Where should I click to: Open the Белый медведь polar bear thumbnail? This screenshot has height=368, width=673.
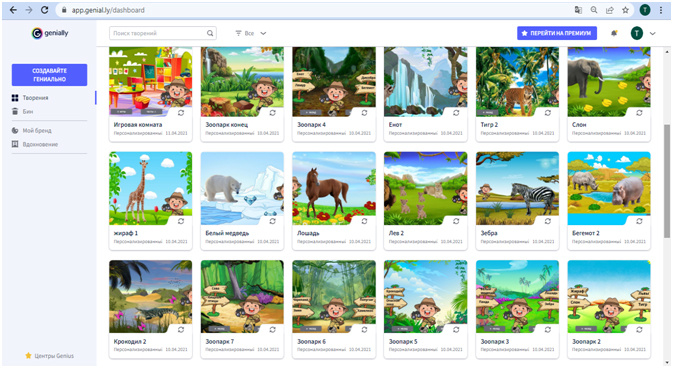tap(242, 188)
